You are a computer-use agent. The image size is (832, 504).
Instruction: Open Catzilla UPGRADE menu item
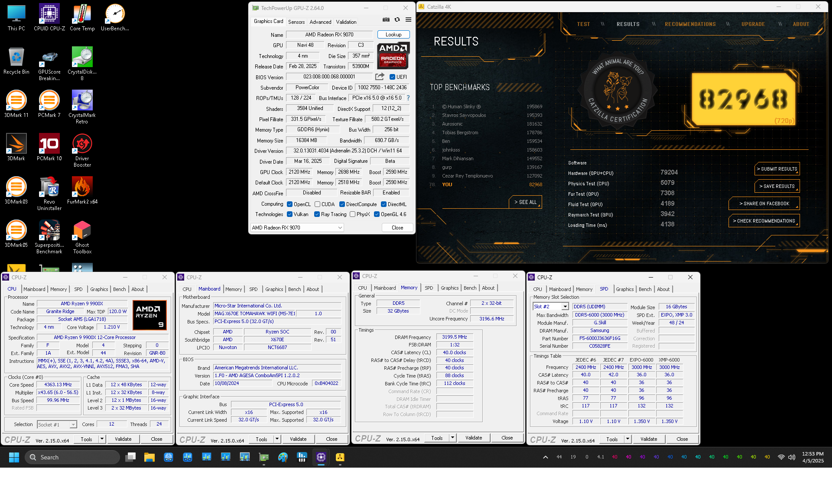[x=753, y=24]
